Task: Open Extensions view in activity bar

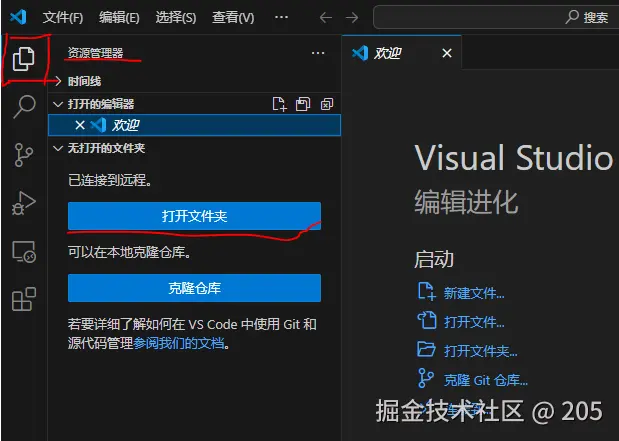Action: point(24,299)
